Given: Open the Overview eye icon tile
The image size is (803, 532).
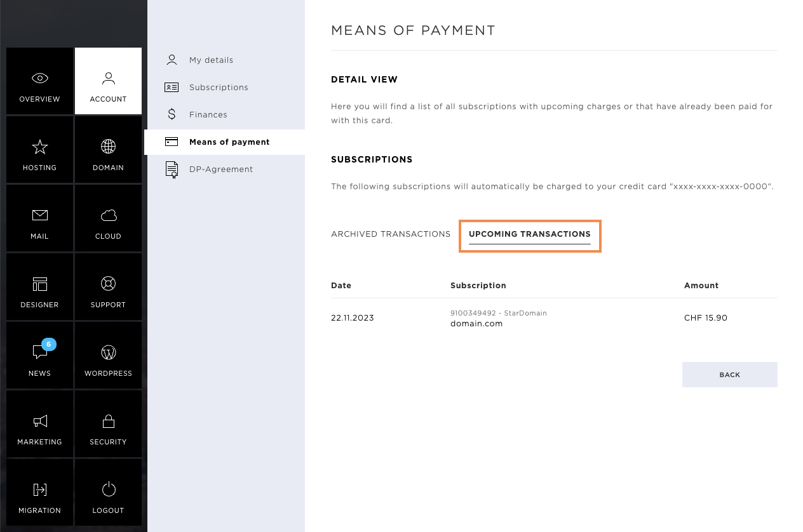Looking at the screenshot, I should click(39, 81).
